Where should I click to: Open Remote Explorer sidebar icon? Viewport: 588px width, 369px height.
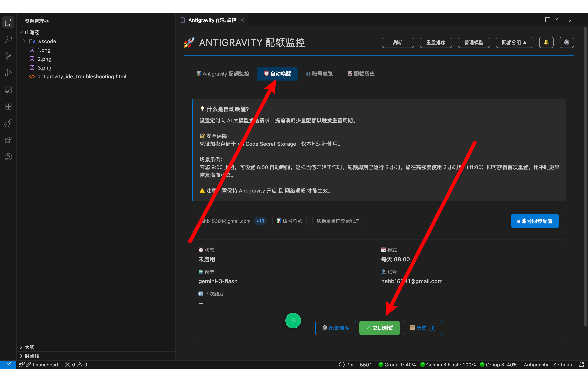point(8,90)
